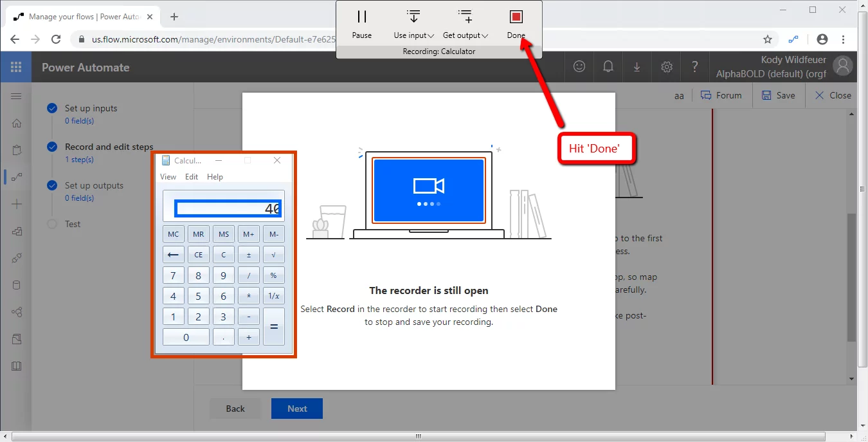Open Kody Wildfeuer account avatar

(842, 66)
